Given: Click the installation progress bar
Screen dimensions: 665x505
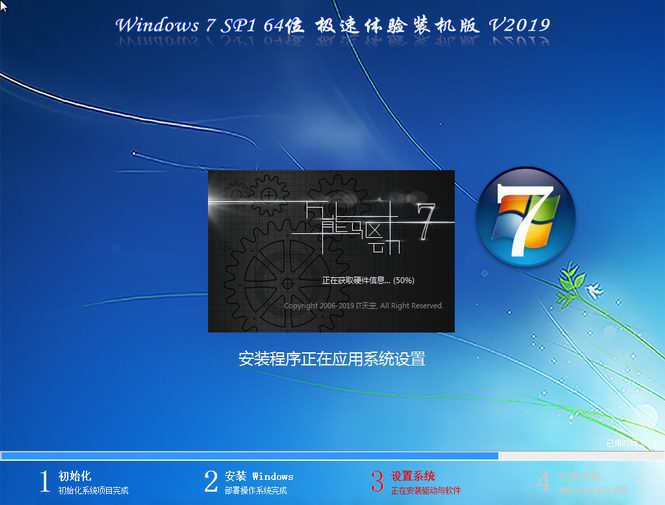Looking at the screenshot, I should point(250,455).
